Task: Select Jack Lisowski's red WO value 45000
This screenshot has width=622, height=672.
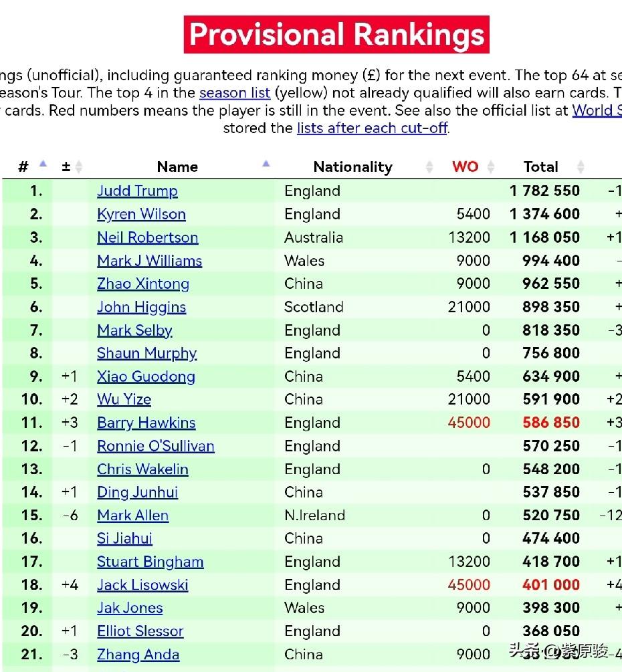Action: tap(469, 584)
